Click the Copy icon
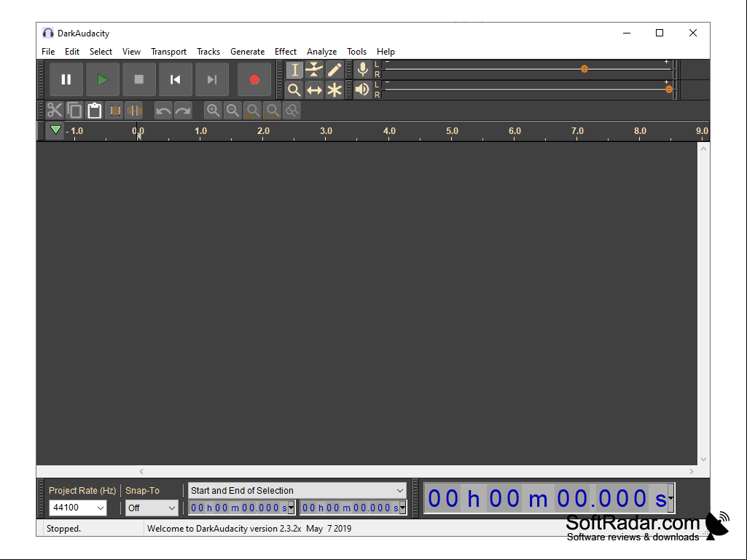The height and width of the screenshot is (560, 747). [74, 111]
